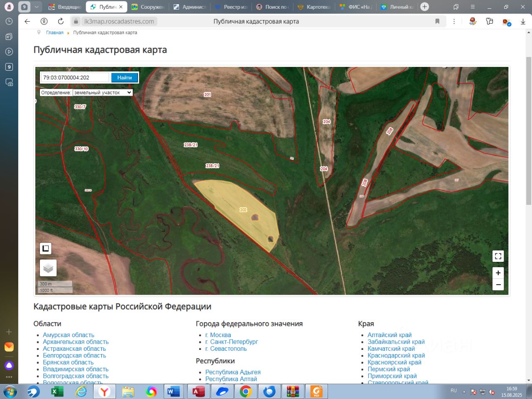Image resolution: width=532 pixels, height=399 pixels.
Task: Click the 'Найти' search button
Action: point(125,78)
